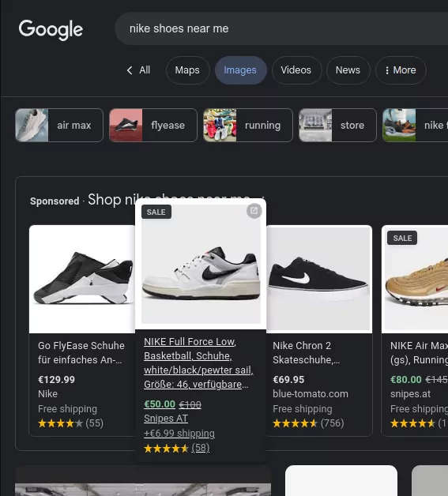This screenshot has width=448, height=496.
Task: Filter results by flyease chip
Action: [x=153, y=126]
